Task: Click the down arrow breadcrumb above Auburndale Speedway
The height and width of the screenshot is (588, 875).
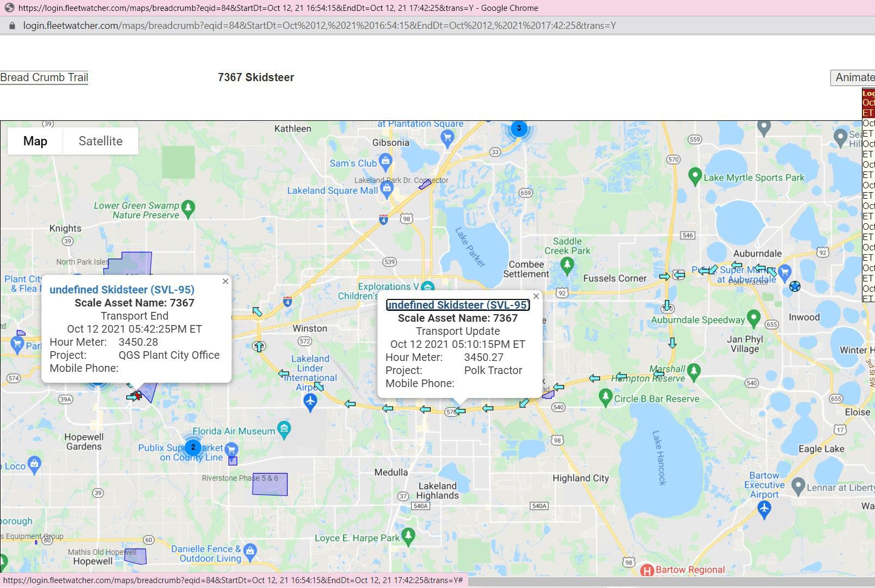Action: (667, 305)
